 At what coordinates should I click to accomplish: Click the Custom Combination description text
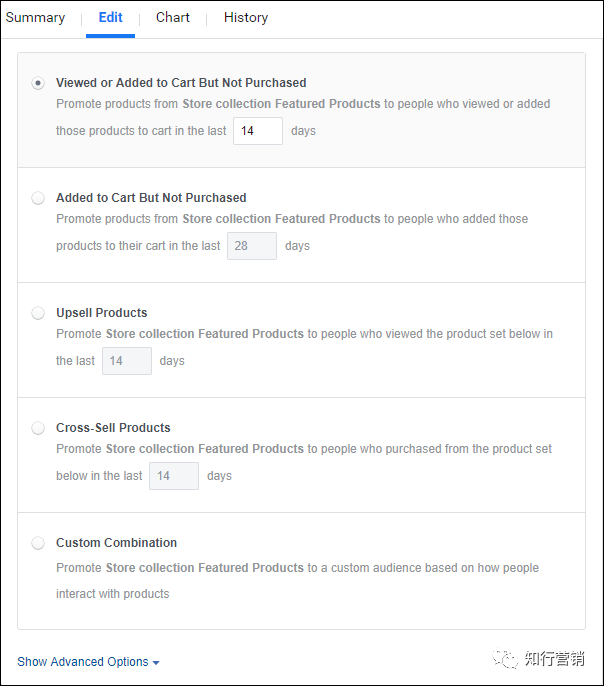(297, 581)
